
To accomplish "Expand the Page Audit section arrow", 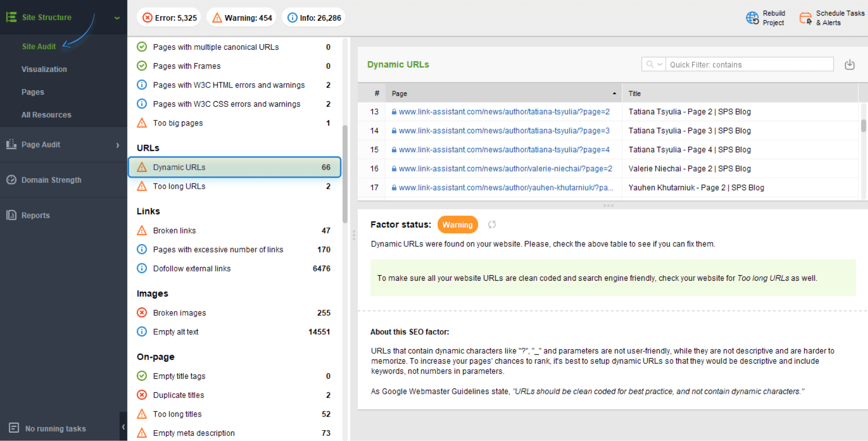I will [118, 145].
